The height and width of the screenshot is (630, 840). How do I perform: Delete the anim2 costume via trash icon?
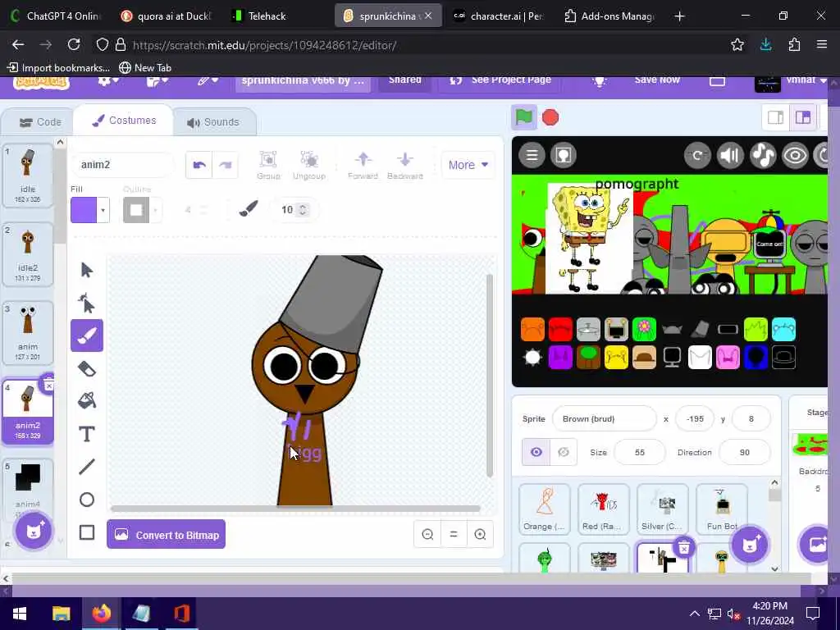pos(48,386)
